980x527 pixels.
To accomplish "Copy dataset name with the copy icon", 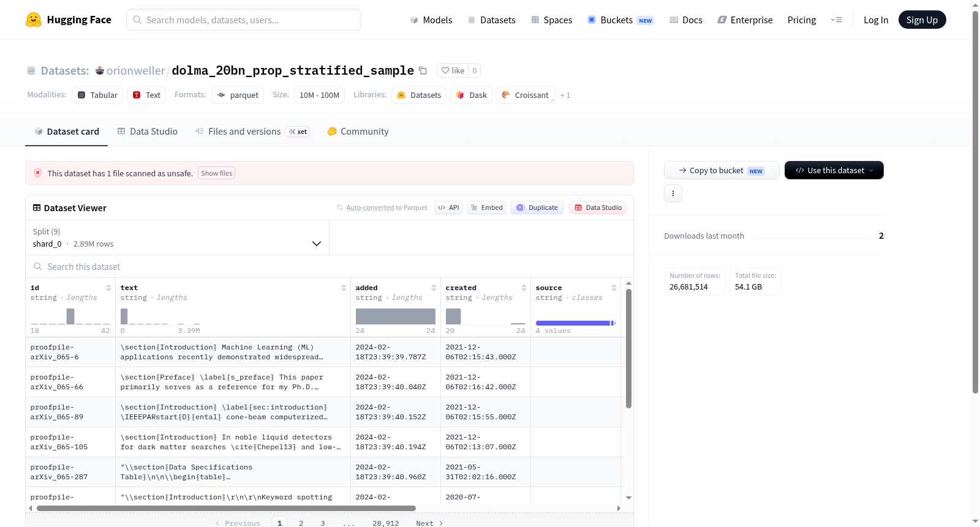I will (423, 70).
